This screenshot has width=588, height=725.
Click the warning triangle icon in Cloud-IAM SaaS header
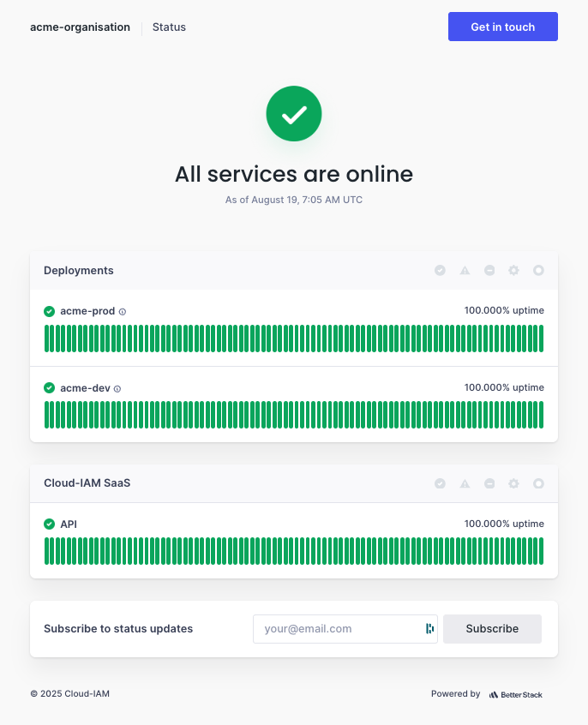465,483
